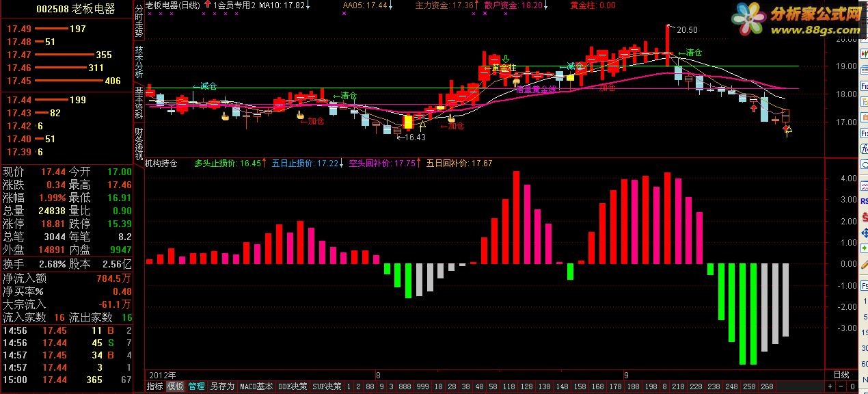The height and width of the screenshot is (394, 868).
Task: Click the 五日回补价: 17.67 label
Action: [x=459, y=163]
